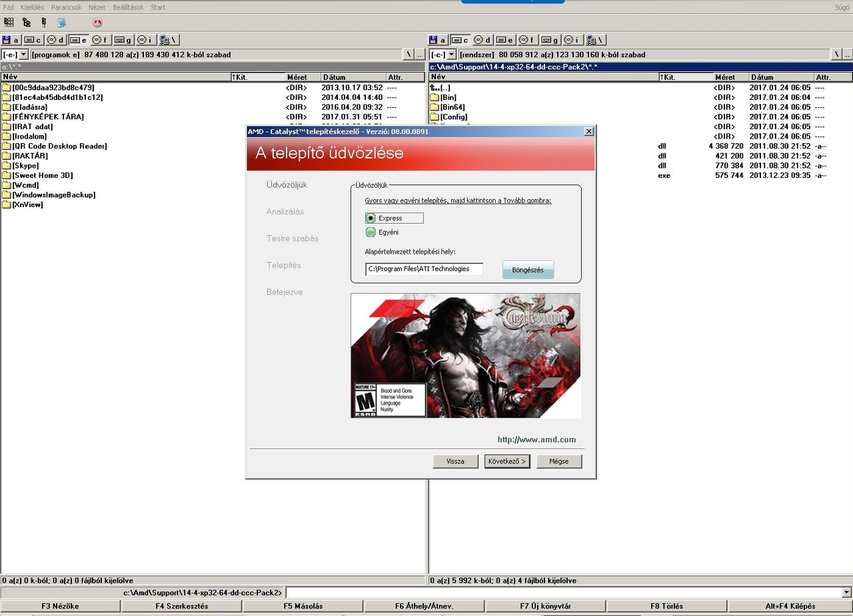Click the Vissza button in installer
The image size is (853, 616).
(456, 462)
